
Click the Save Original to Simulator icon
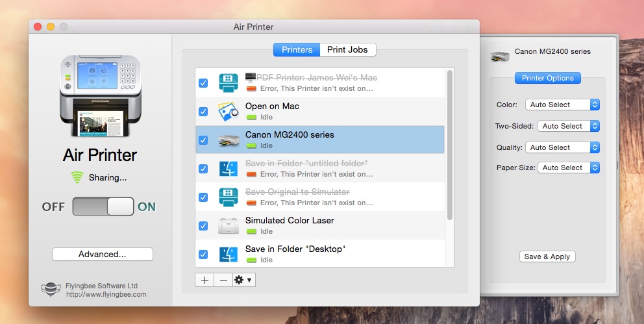229,197
